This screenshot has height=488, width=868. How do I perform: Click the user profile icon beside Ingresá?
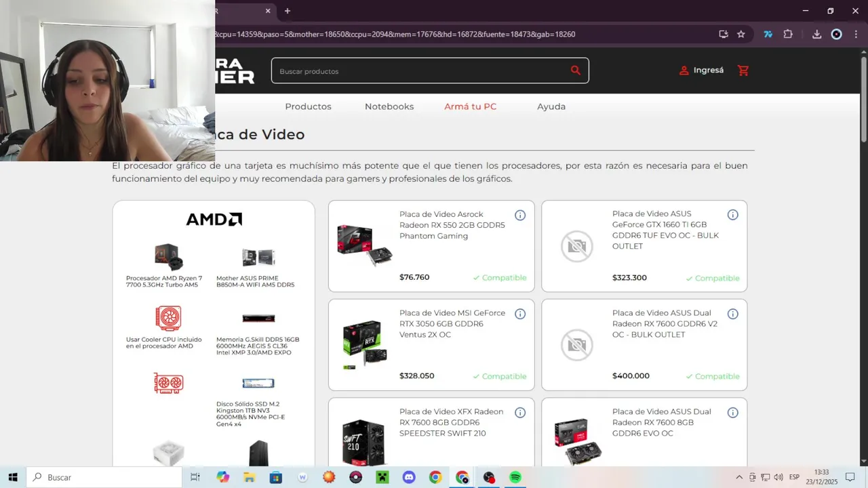tap(684, 70)
